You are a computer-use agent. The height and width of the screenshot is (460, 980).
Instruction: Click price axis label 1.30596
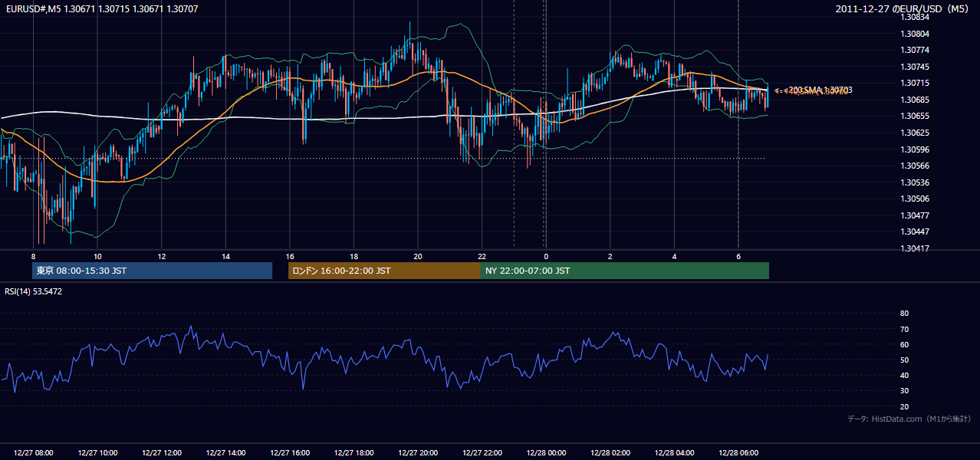click(915, 149)
